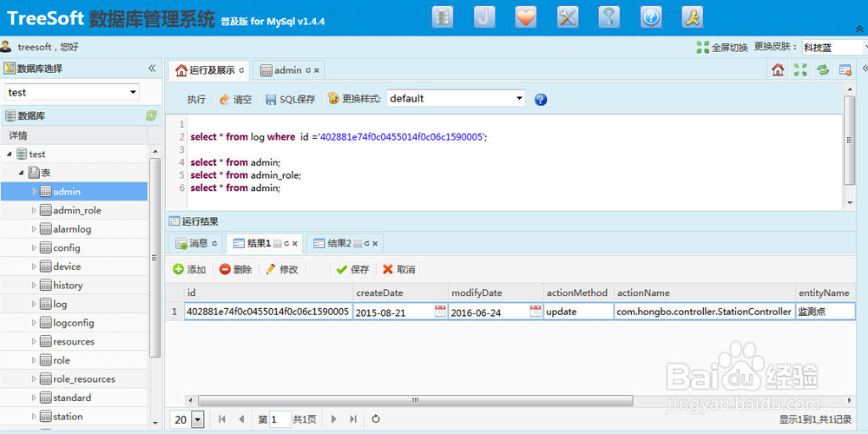Click the home icon in tab toolbar
The width and height of the screenshot is (868, 434).
click(778, 69)
